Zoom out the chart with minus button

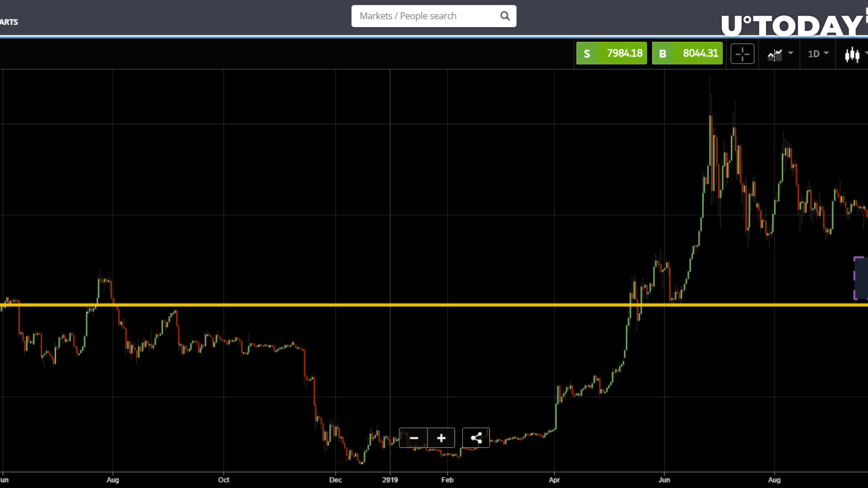pyautogui.click(x=414, y=438)
